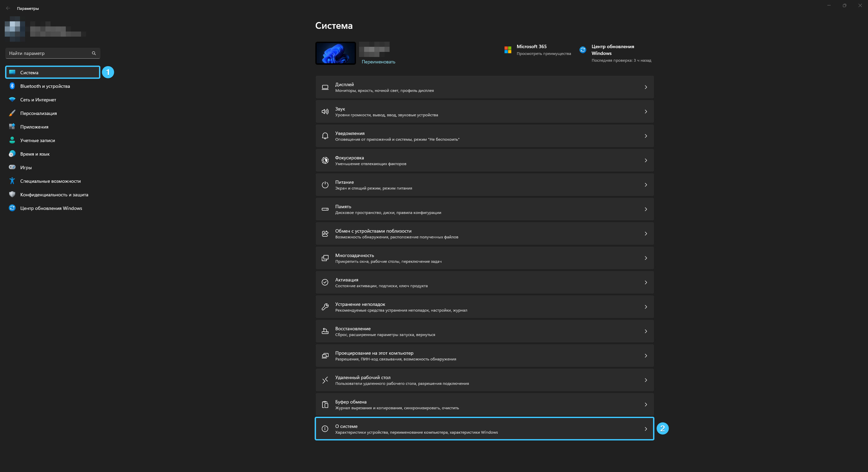Open Обмен с устройствами поблизости
This screenshot has height=472, width=868.
pos(485,234)
